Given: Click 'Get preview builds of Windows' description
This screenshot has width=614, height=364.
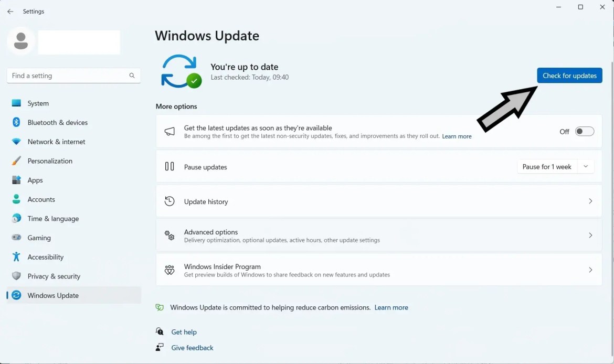Looking at the screenshot, I should (287, 274).
